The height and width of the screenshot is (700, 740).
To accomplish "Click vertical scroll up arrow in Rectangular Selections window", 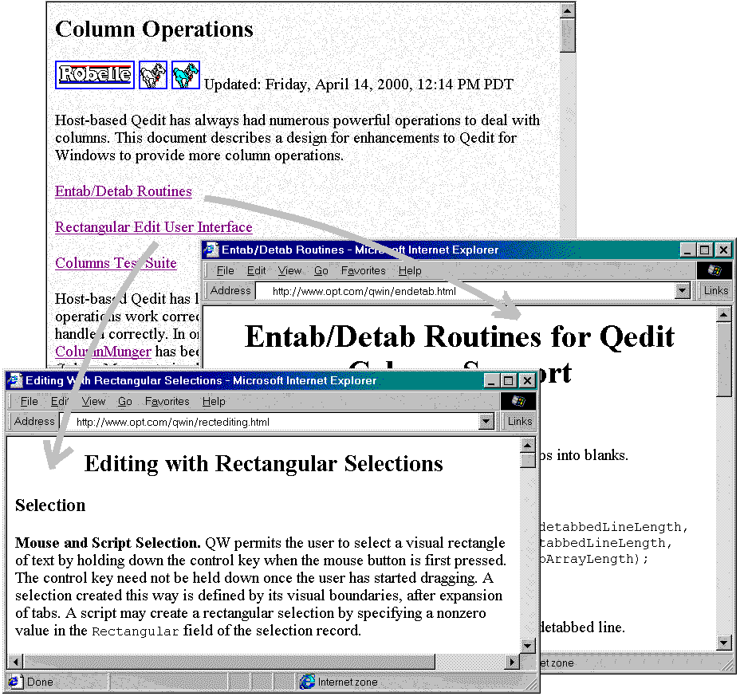I will (528, 445).
